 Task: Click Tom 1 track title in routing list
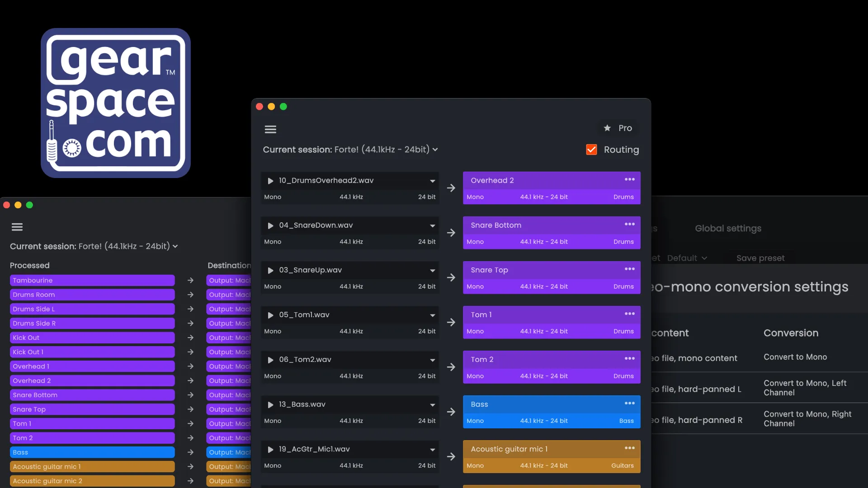pos(481,314)
